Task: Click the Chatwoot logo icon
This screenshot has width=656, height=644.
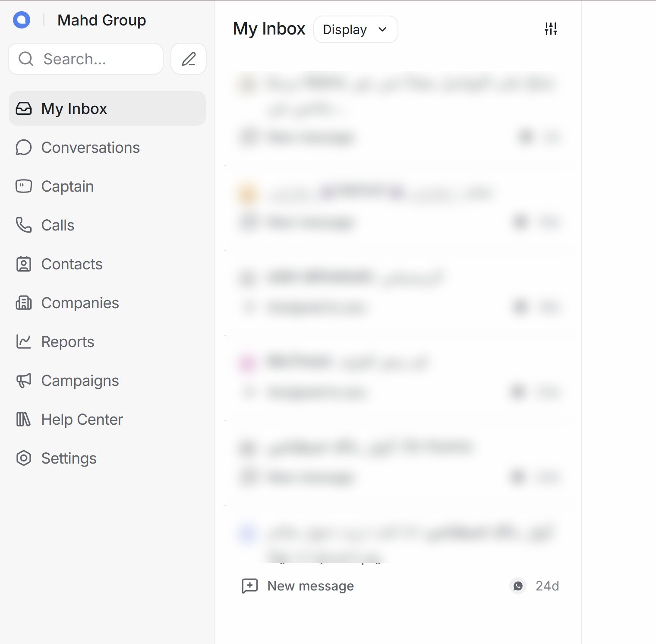Action: 22,20
